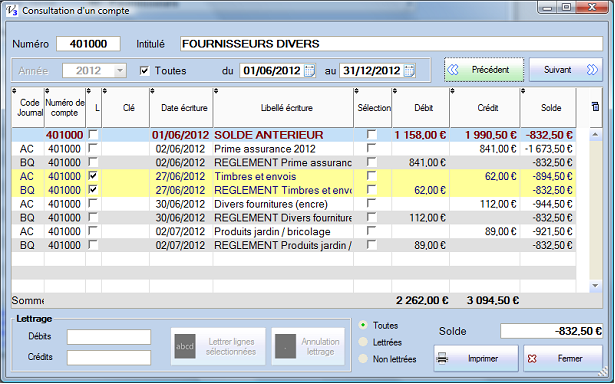Image resolution: width=615 pixels, height=384 pixels.
Task: Click the printer icon on Imprimer
Action: [442, 359]
